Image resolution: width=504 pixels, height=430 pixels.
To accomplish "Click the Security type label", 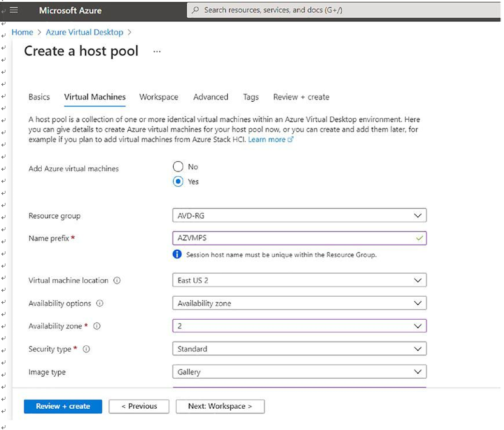I will click(x=50, y=349).
